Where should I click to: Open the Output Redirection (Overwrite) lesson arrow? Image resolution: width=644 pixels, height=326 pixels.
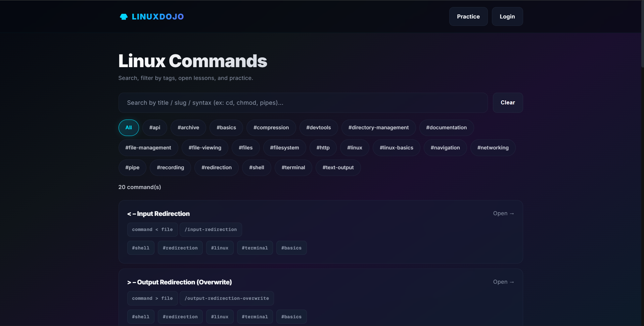click(503, 282)
